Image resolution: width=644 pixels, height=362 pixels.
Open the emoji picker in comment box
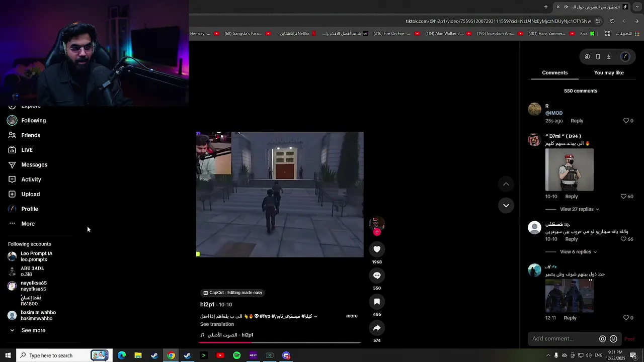(613, 339)
